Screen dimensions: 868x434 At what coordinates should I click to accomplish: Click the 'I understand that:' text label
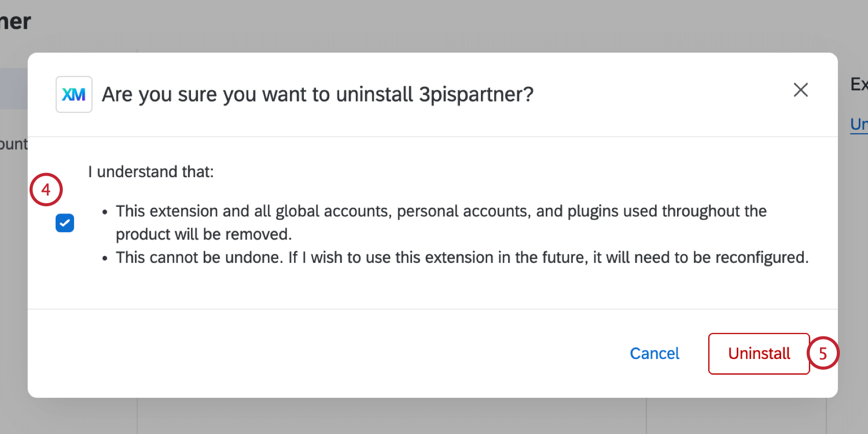(x=151, y=172)
